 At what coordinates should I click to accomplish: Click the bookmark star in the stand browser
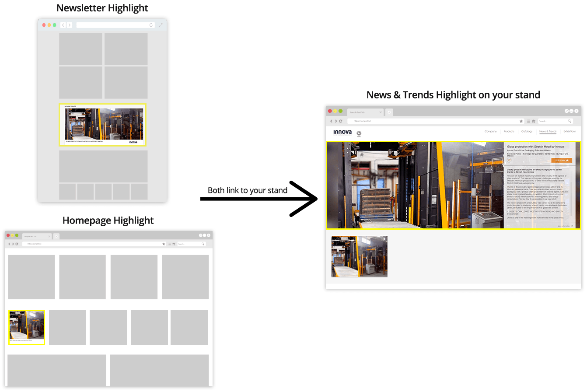pos(521,121)
